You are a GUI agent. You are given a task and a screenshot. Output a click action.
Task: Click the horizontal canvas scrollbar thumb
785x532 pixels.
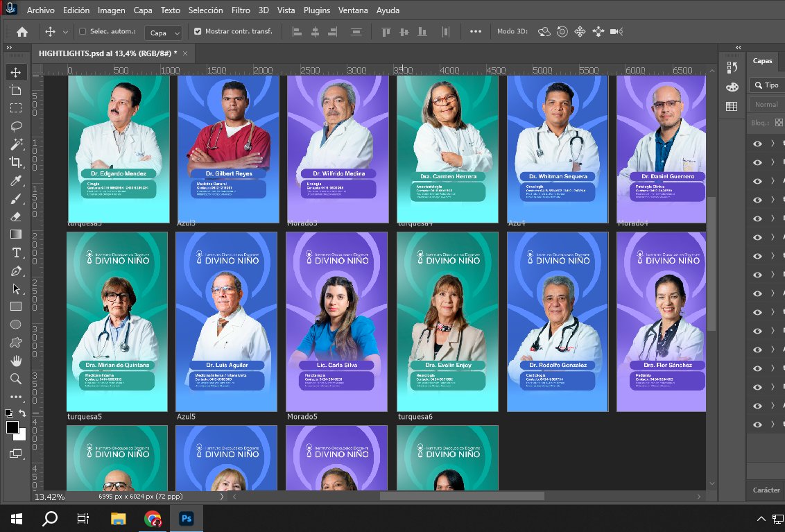[x=462, y=497]
